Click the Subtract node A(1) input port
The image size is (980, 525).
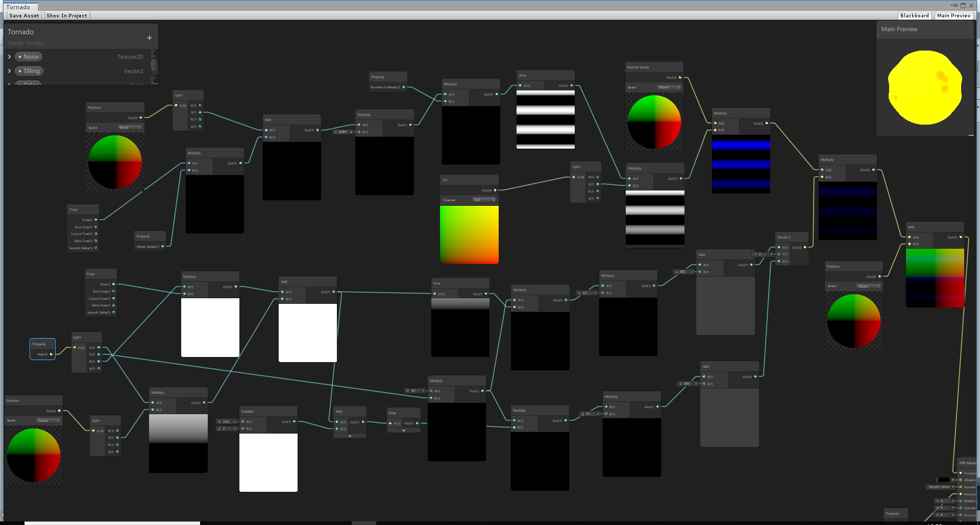pos(243,421)
